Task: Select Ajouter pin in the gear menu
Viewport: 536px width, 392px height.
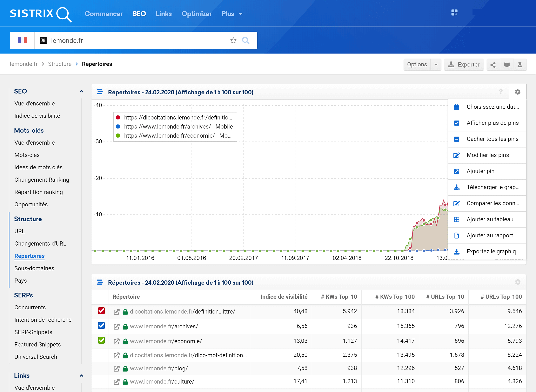Action: (487, 171)
